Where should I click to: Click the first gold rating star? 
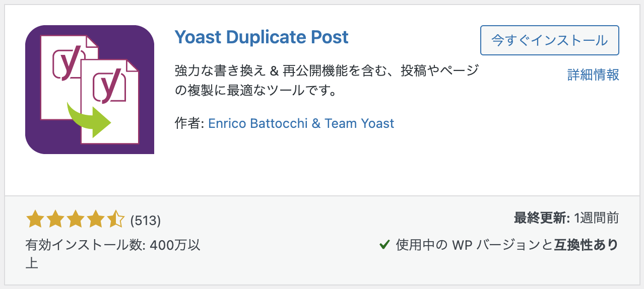[34, 220]
